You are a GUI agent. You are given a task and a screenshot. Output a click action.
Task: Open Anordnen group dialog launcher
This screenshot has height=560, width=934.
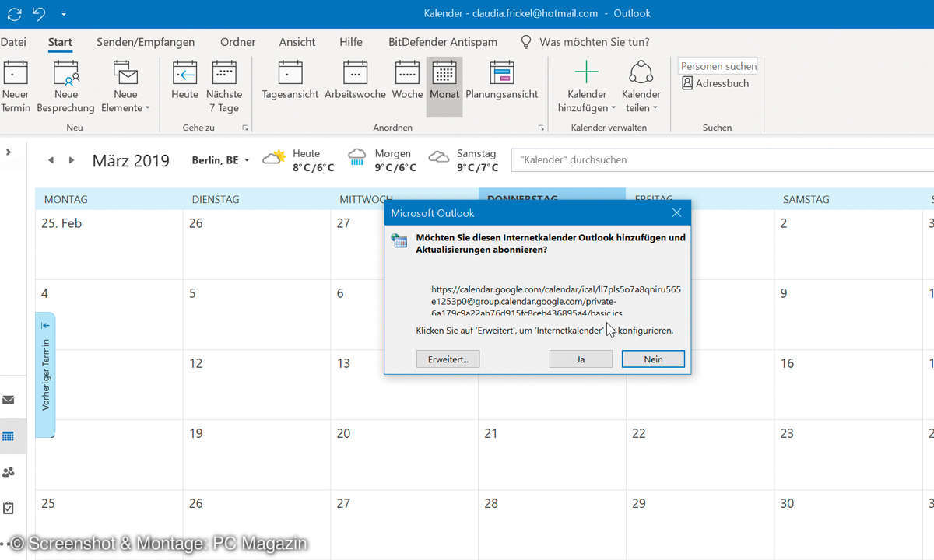[541, 128]
